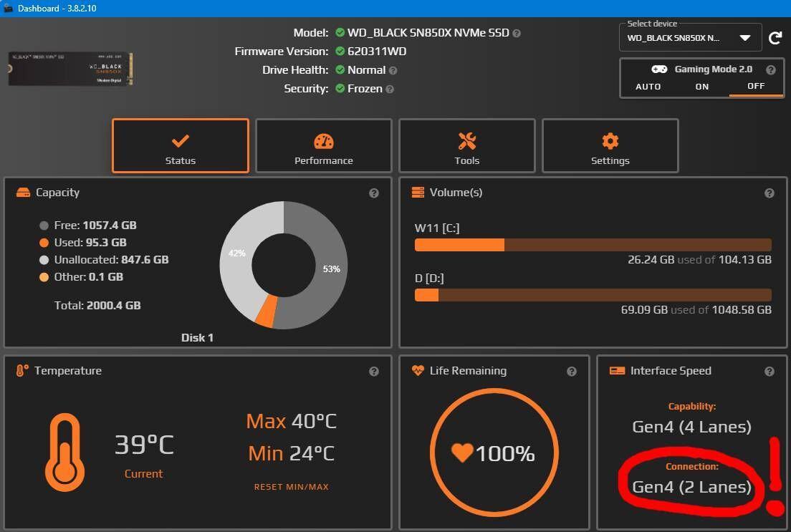
Task: Click the Min 24°C reading
Action: click(x=292, y=454)
